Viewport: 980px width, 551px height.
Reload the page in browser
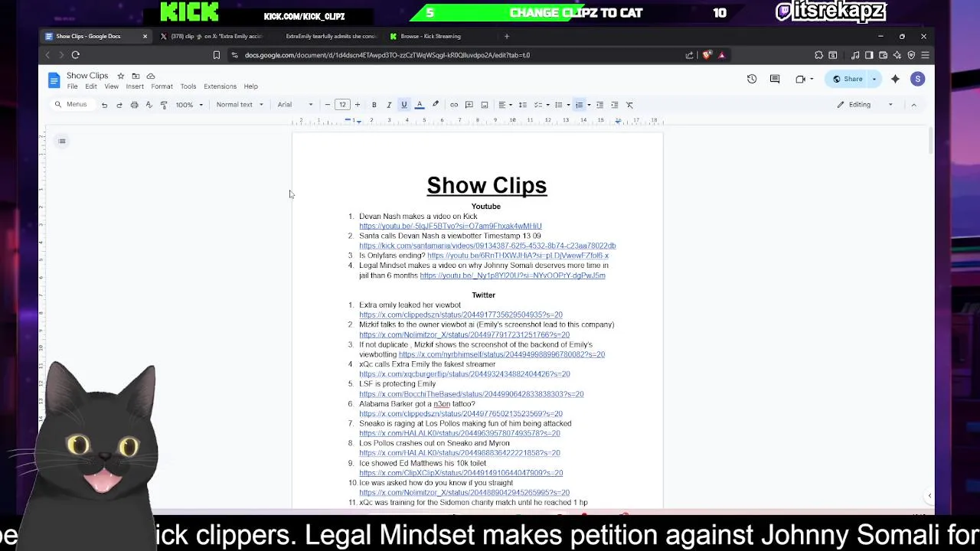coord(76,55)
